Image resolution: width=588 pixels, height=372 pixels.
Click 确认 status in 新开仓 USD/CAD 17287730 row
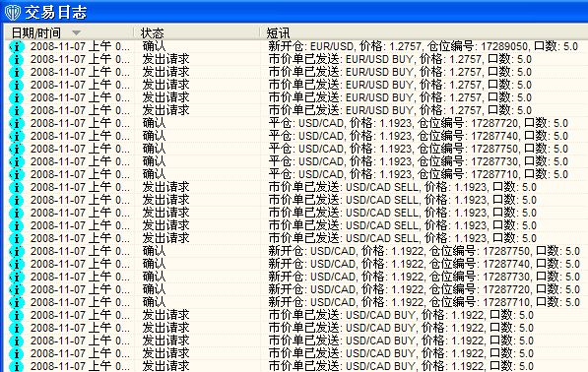pyautogui.click(x=154, y=277)
